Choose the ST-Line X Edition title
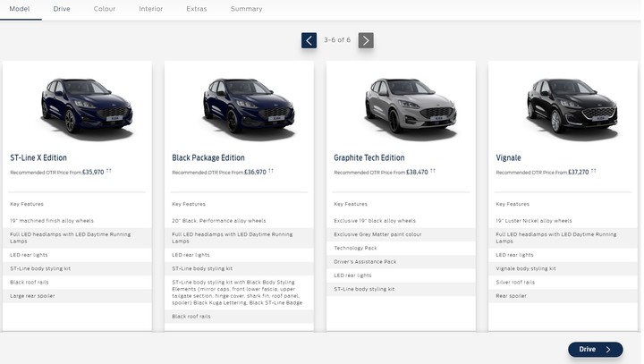 tap(38, 157)
